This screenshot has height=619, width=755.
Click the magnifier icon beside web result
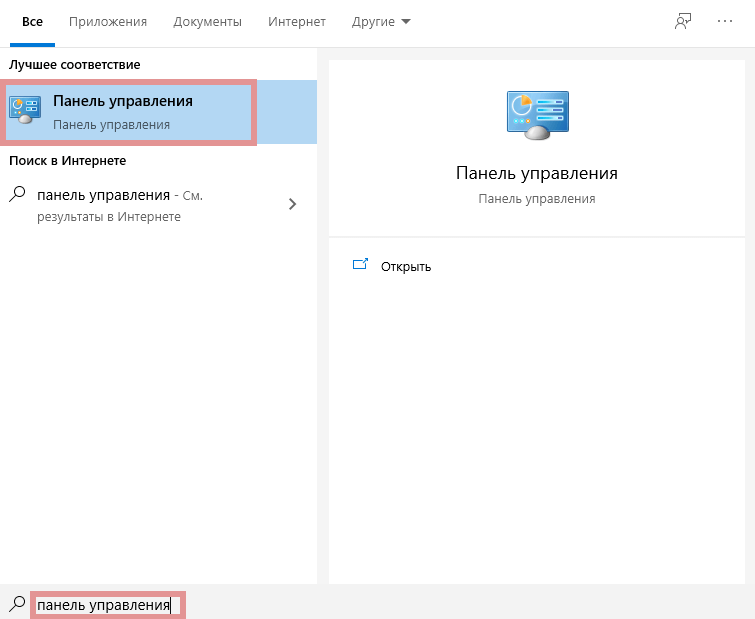[17, 194]
